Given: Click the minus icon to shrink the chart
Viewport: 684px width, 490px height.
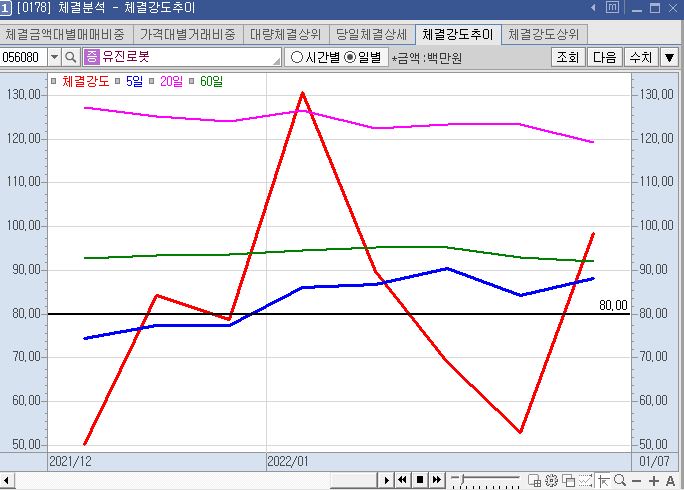Looking at the screenshot, I should (637, 481).
